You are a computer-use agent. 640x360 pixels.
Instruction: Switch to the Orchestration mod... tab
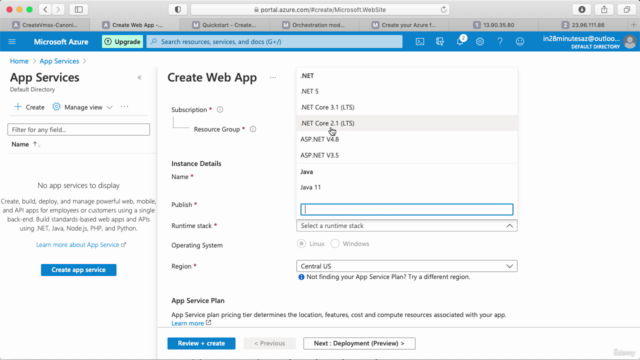click(x=315, y=25)
